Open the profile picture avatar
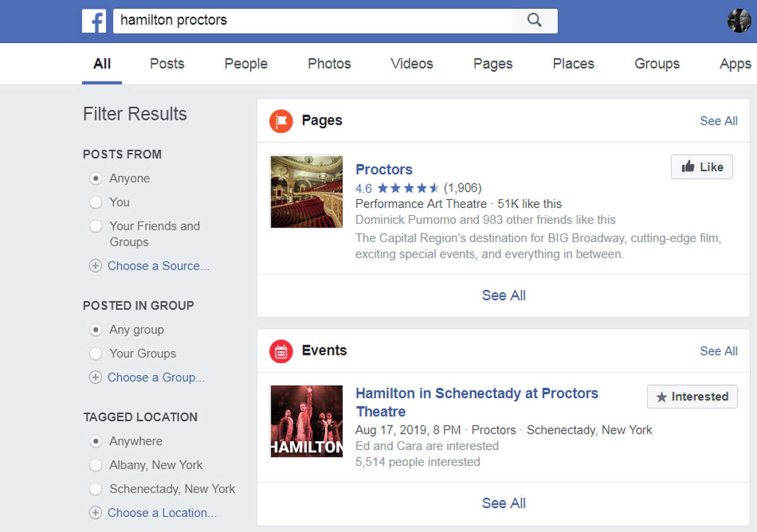Screen dimensions: 757x532 (739, 21)
